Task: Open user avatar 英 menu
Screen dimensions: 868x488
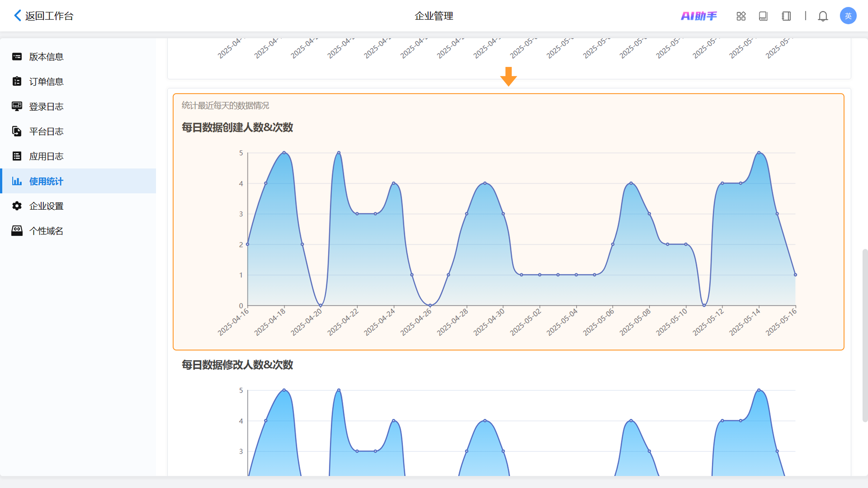Action: [848, 16]
